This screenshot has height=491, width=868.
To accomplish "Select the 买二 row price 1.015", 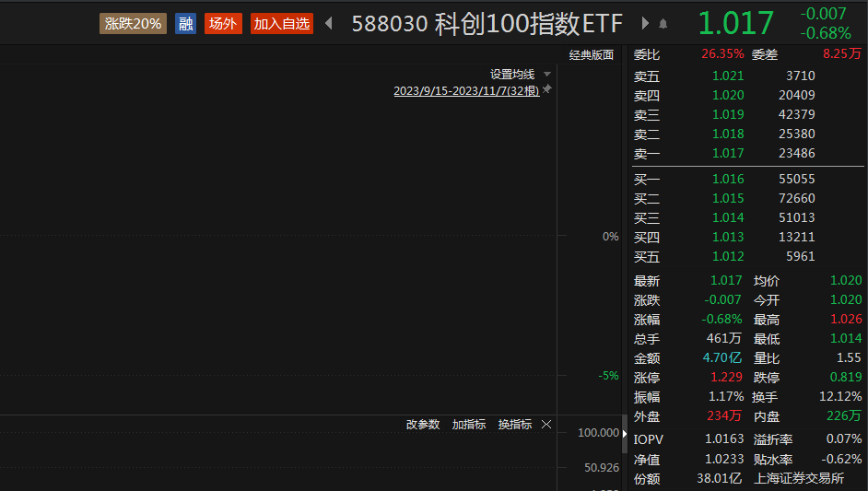I will (x=728, y=199).
